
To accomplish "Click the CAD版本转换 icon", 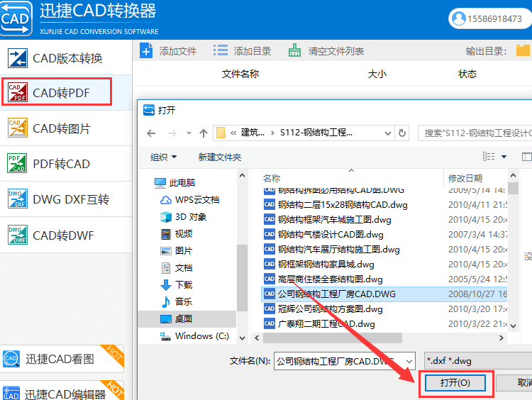I will 17,58.
